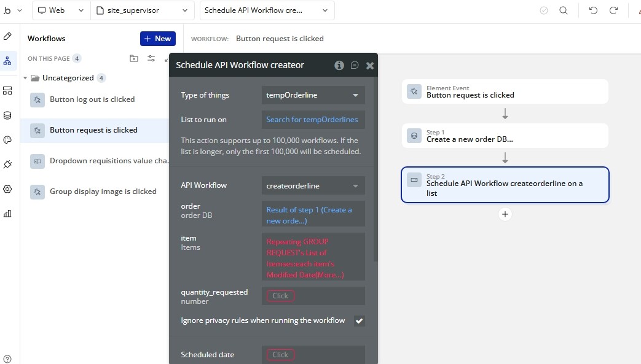This screenshot has height=364, width=641.
Task: Select Button request is clicked event card
Action: pos(505,91)
